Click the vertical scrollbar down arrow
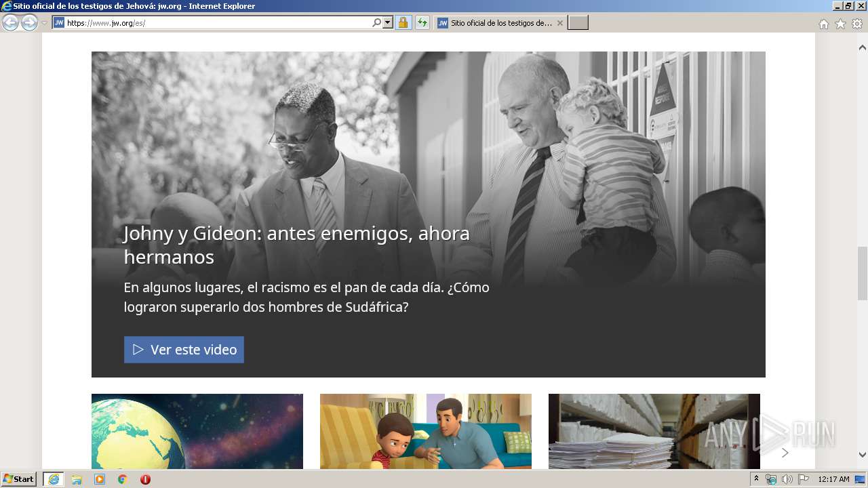 click(863, 455)
